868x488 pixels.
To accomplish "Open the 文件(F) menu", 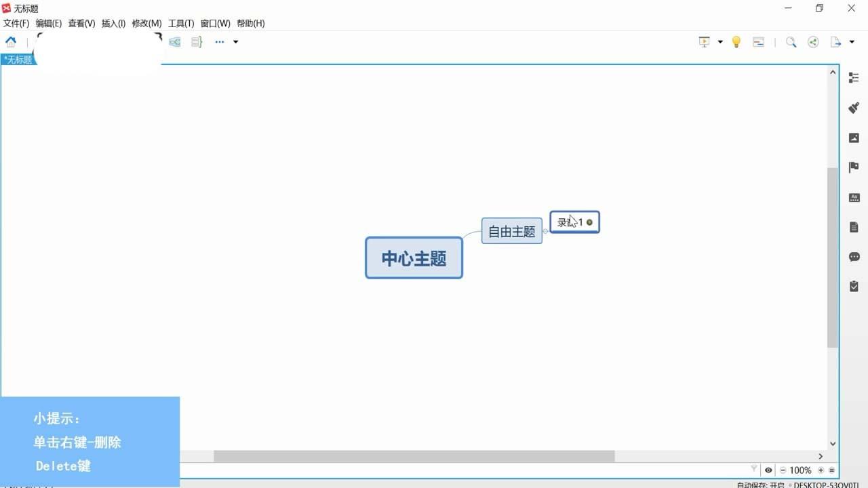I will 15,22.
